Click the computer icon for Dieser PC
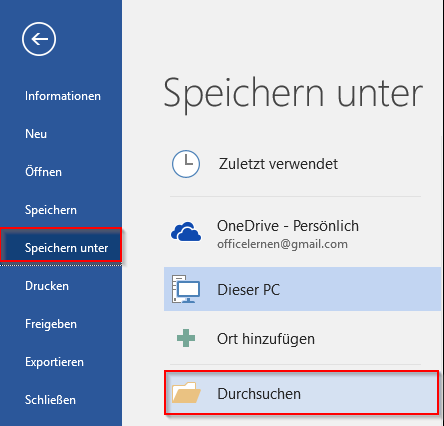This screenshot has height=426, width=444. 186,289
